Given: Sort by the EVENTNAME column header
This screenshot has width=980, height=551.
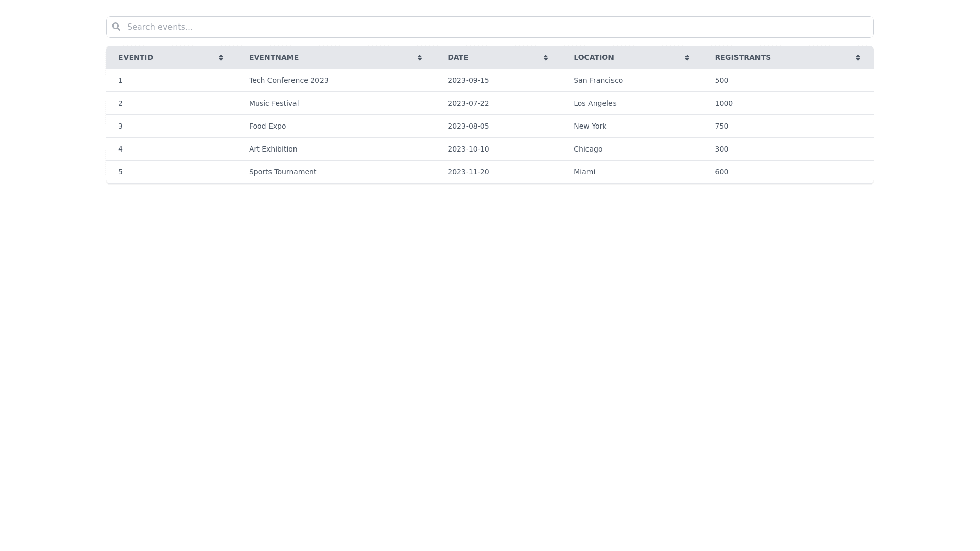Looking at the screenshot, I should pyautogui.click(x=274, y=57).
